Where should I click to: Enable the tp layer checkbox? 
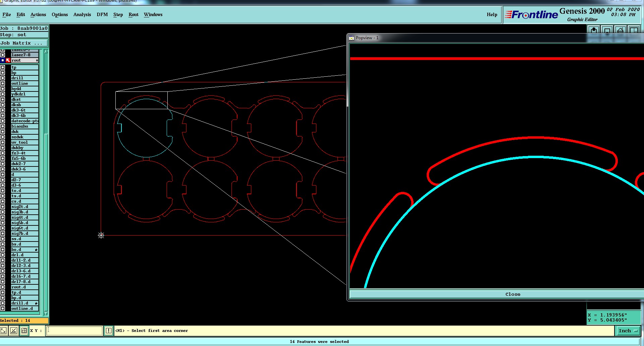coord(3,67)
